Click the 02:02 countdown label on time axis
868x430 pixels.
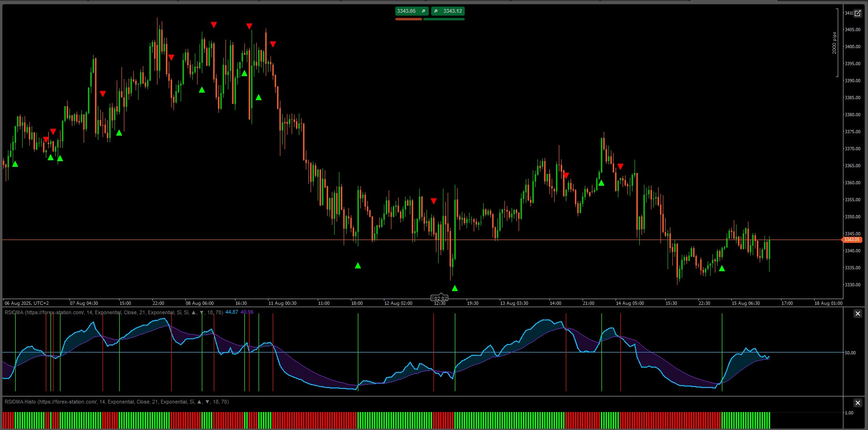click(x=440, y=298)
